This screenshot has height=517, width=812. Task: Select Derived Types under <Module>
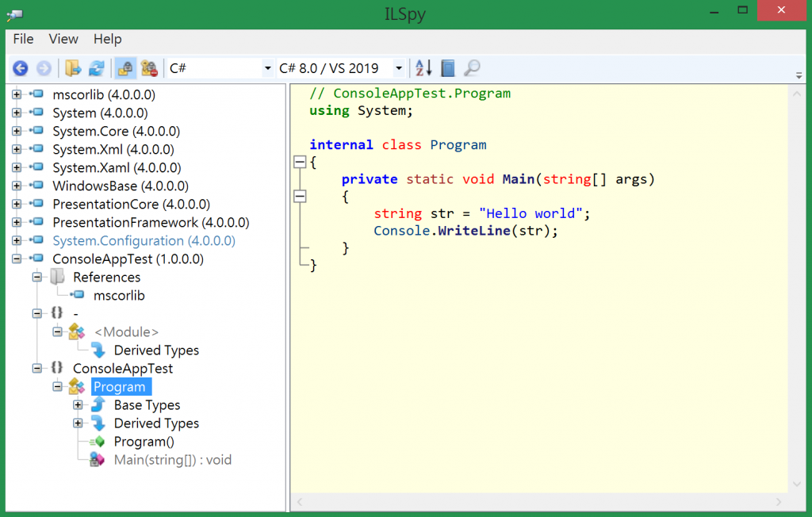tap(156, 350)
